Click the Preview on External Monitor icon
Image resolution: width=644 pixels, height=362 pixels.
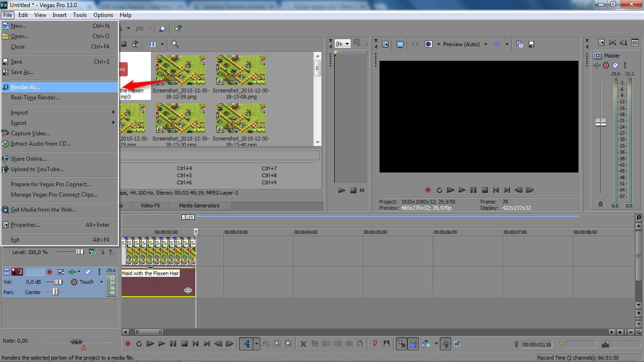[x=400, y=44]
